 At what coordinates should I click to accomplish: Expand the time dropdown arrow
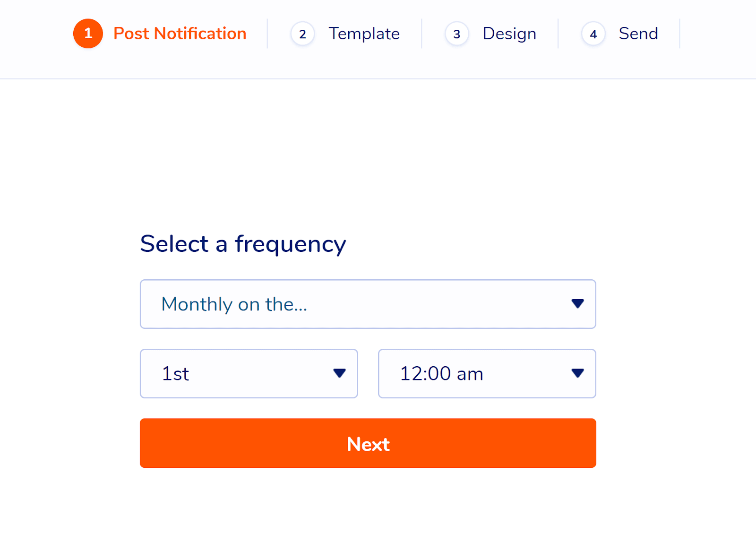[577, 373]
